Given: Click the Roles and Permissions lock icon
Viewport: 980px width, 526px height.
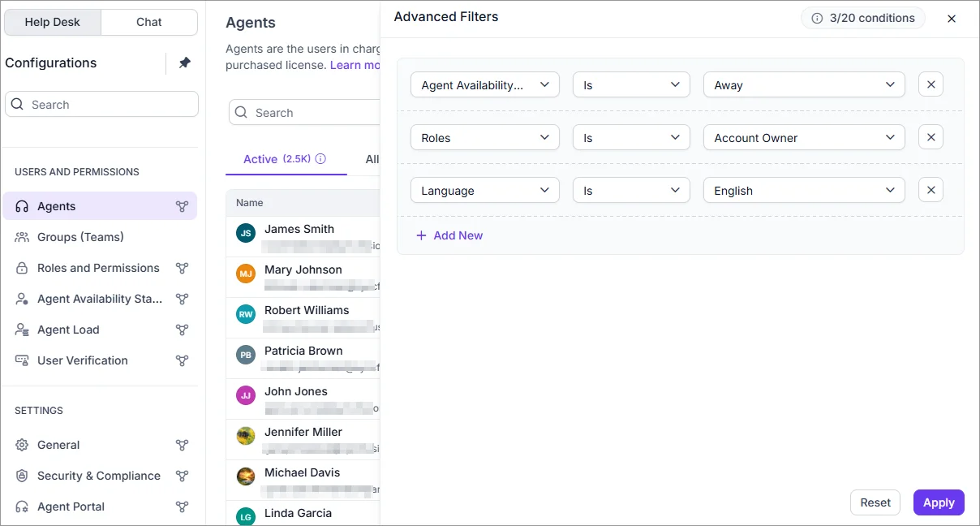Looking at the screenshot, I should 22,267.
